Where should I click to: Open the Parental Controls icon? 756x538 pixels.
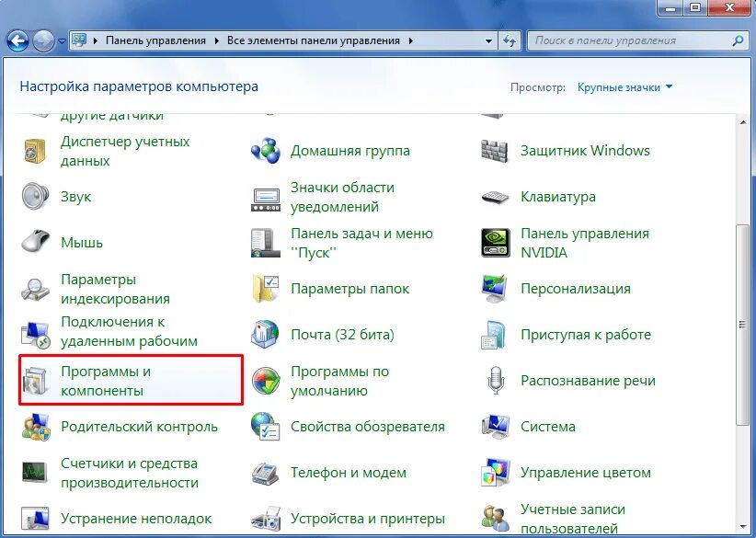click(x=36, y=427)
